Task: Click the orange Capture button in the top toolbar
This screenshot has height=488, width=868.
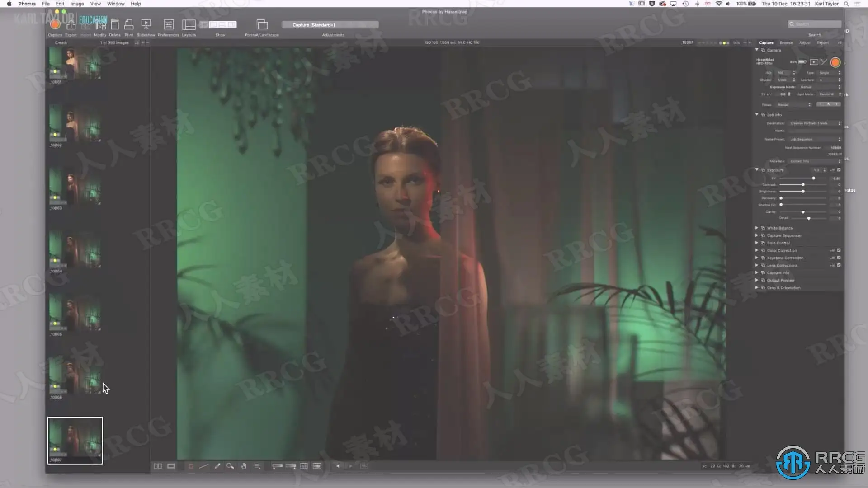Action: click(x=55, y=24)
